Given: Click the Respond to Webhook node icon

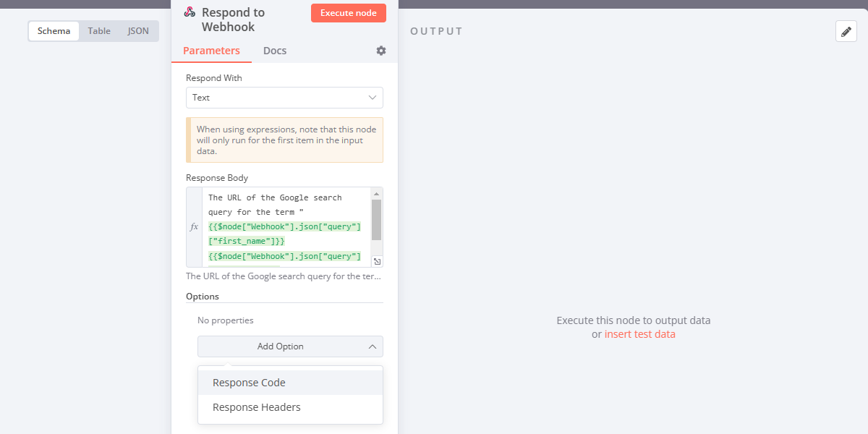Looking at the screenshot, I should pos(188,12).
